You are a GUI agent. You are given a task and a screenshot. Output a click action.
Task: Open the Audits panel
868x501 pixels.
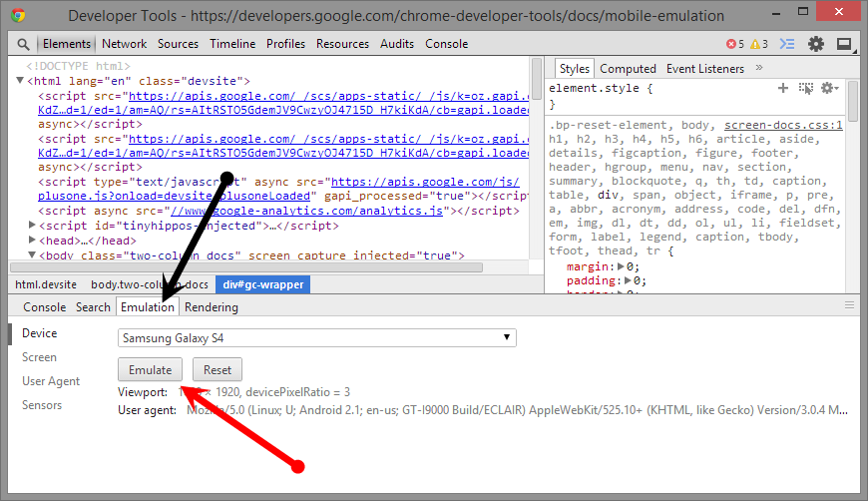397,44
